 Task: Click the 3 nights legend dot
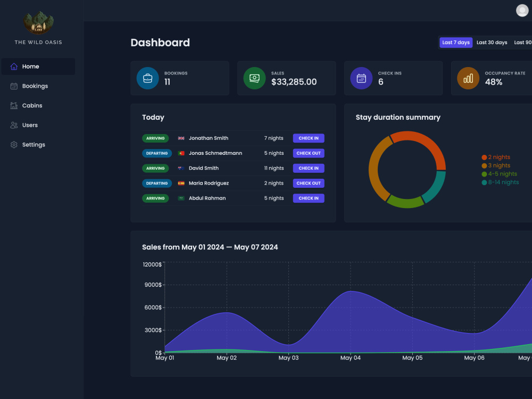click(x=484, y=165)
